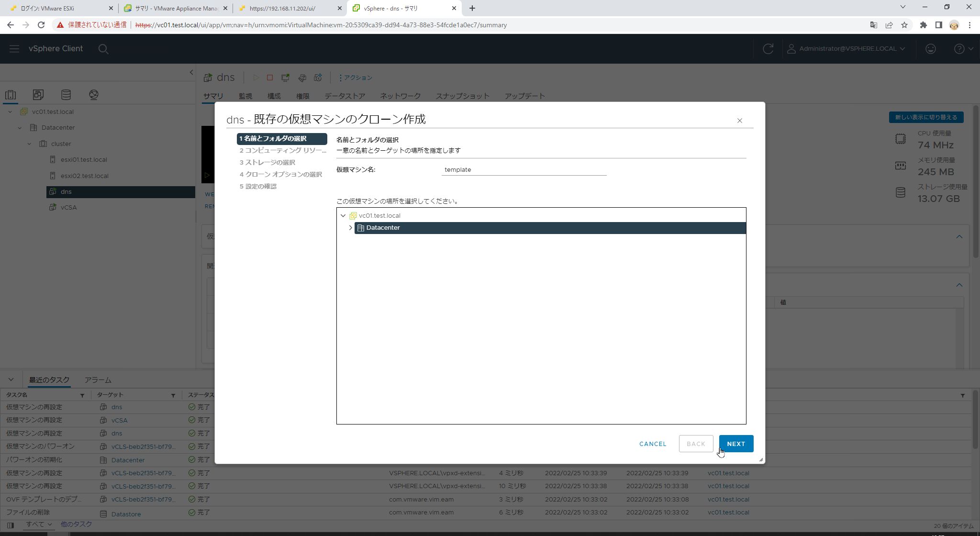This screenshot has width=980, height=536.
Task: Select the Networking inventory icon
Action: (x=94, y=95)
